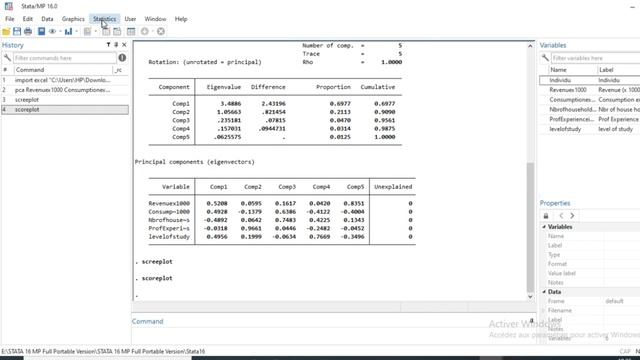
Task: Click the Properties lock icon
Action: click(x=546, y=216)
